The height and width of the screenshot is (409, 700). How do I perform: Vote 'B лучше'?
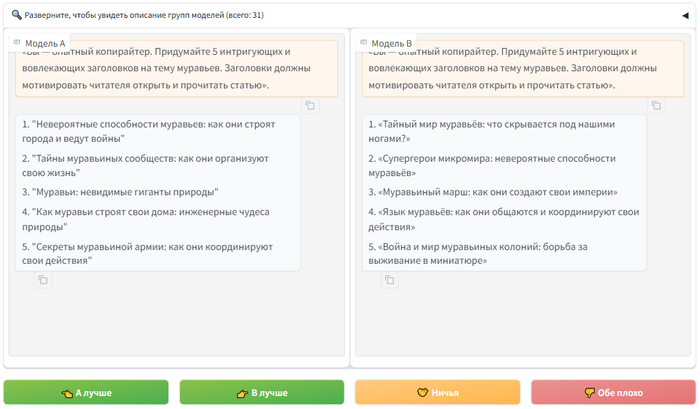[x=262, y=392]
